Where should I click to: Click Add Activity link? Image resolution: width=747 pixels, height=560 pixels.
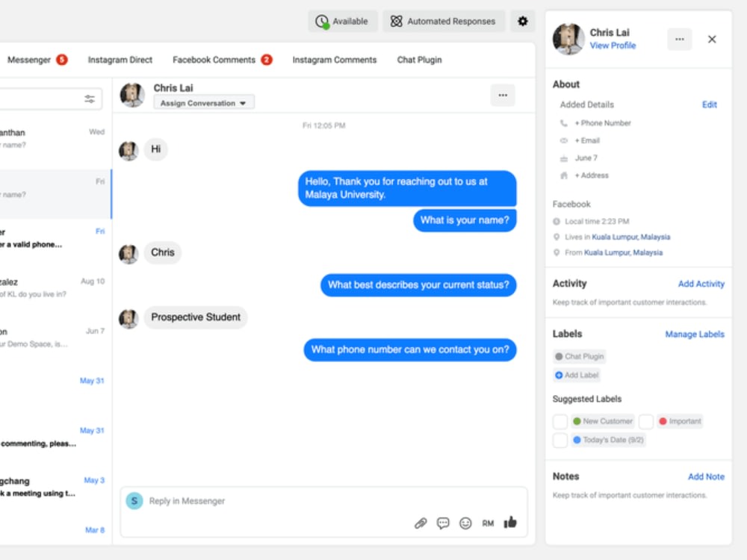[x=701, y=284]
